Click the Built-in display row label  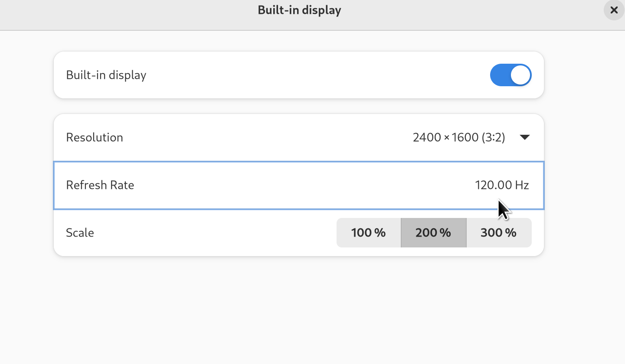tap(106, 75)
